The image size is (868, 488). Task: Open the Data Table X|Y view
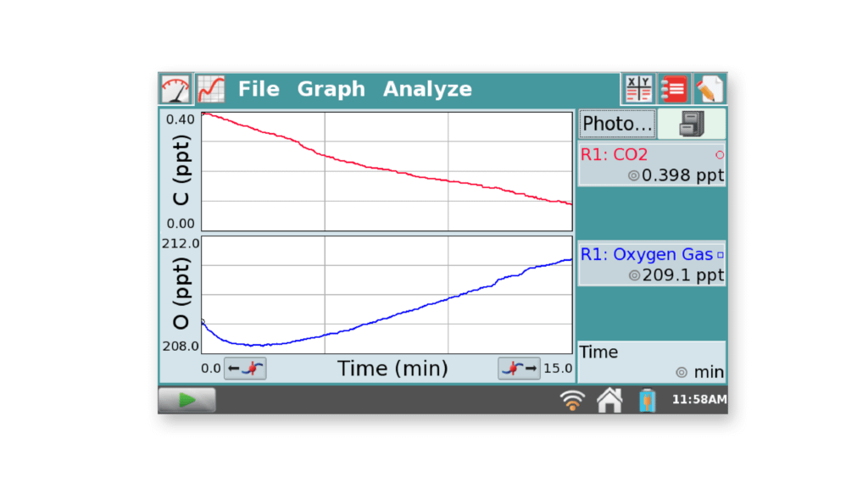tap(637, 88)
